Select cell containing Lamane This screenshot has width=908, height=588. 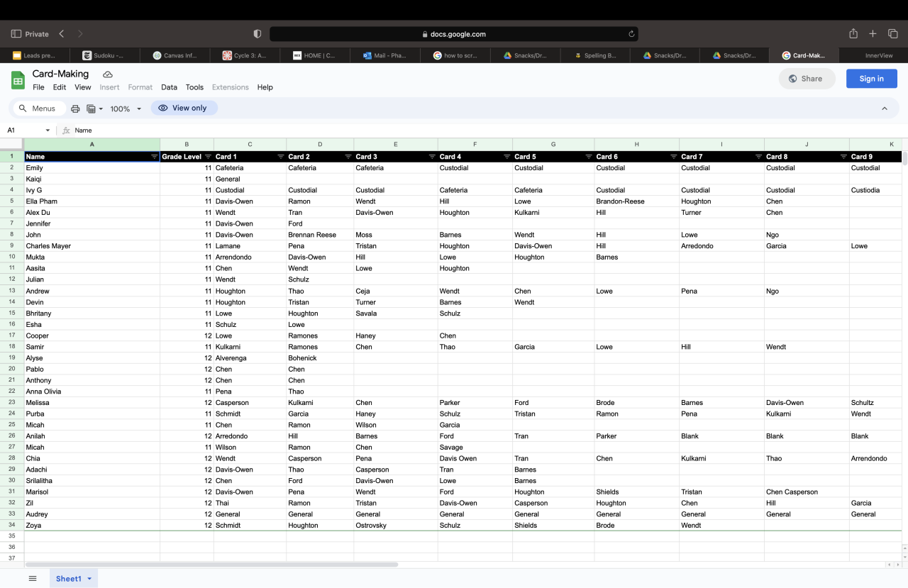[250, 246]
